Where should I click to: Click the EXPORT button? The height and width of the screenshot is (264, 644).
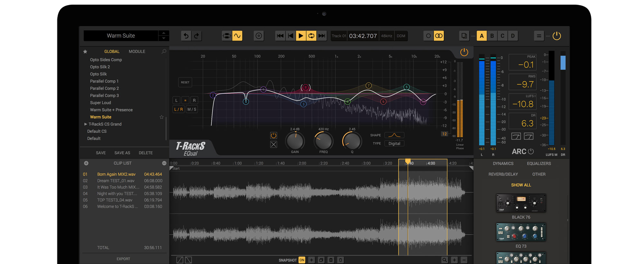pos(123,259)
